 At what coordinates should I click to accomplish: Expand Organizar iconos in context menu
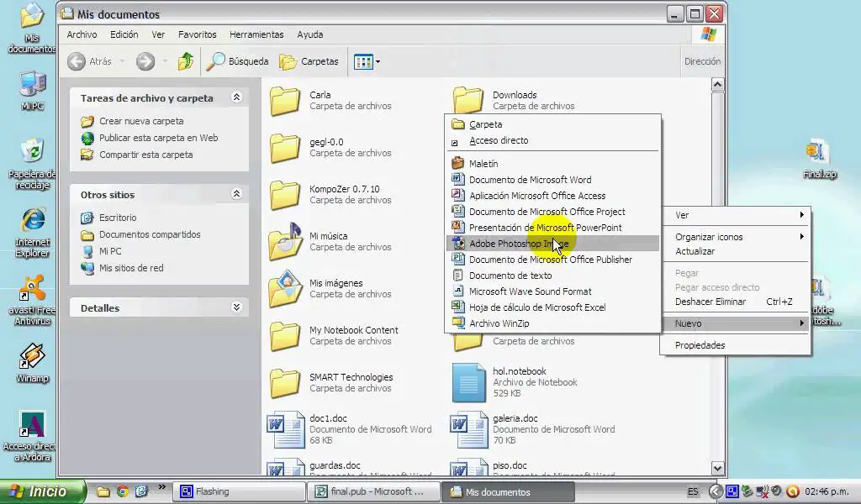point(735,237)
